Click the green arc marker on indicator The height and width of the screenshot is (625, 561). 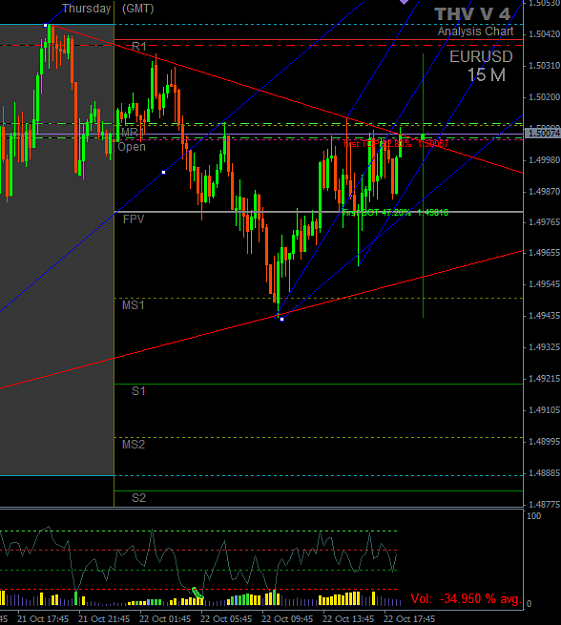[197, 593]
